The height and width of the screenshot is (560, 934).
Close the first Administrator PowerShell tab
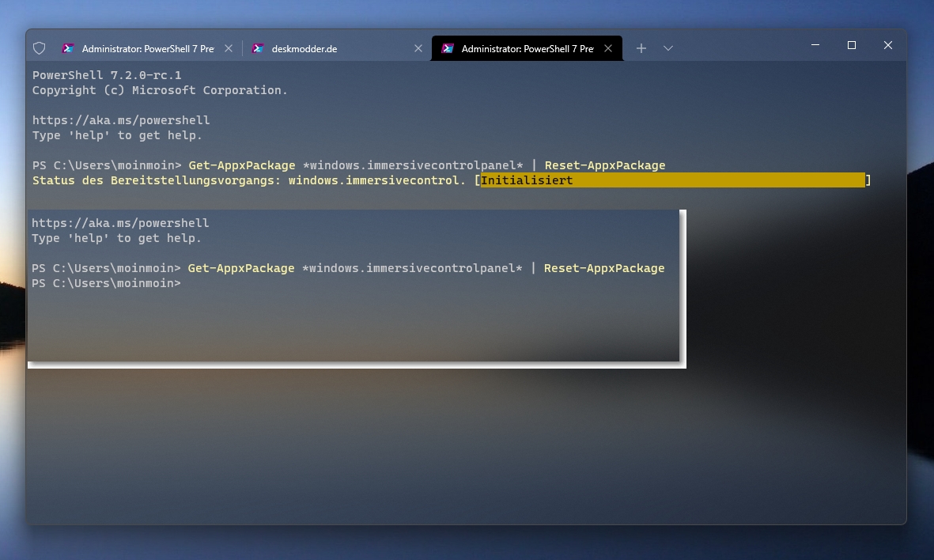pyautogui.click(x=229, y=48)
